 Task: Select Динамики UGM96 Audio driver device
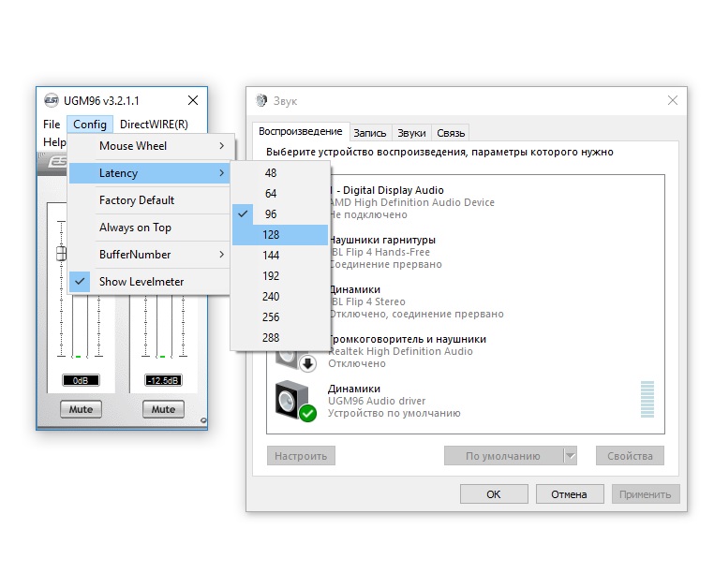tap(466, 401)
